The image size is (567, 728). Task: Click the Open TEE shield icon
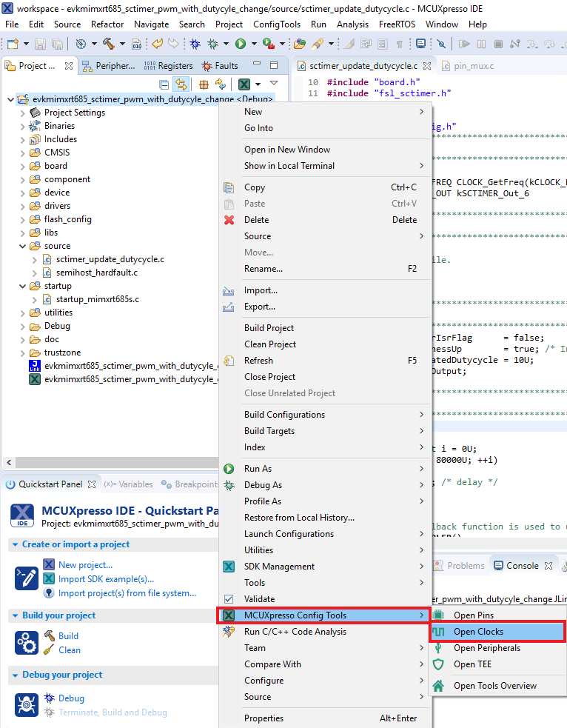click(438, 664)
